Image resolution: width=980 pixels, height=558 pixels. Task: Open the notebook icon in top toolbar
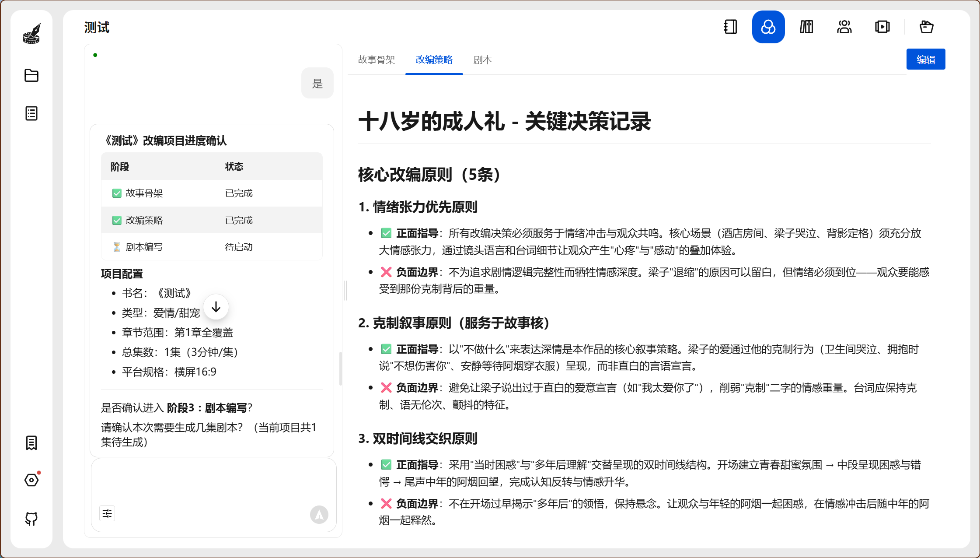point(730,27)
